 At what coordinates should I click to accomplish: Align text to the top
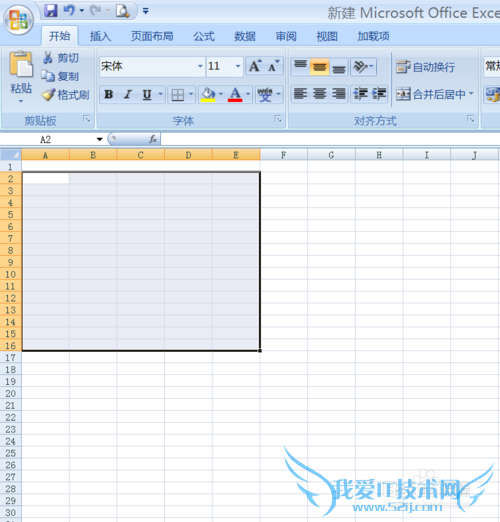[x=300, y=67]
